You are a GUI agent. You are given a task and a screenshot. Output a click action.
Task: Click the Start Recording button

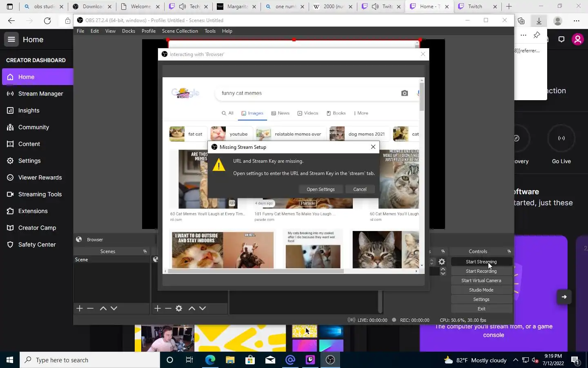[x=481, y=271]
